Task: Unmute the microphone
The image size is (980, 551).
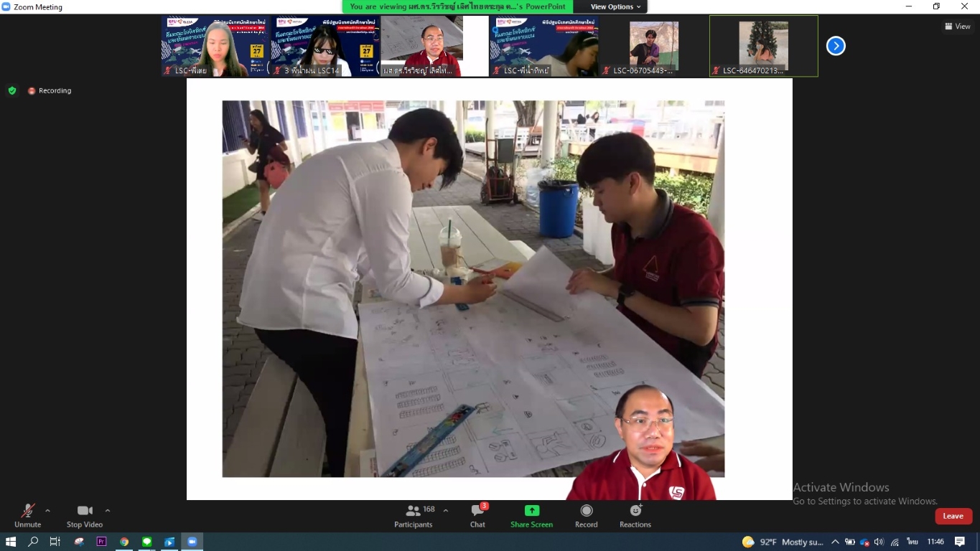Action: coord(27,516)
